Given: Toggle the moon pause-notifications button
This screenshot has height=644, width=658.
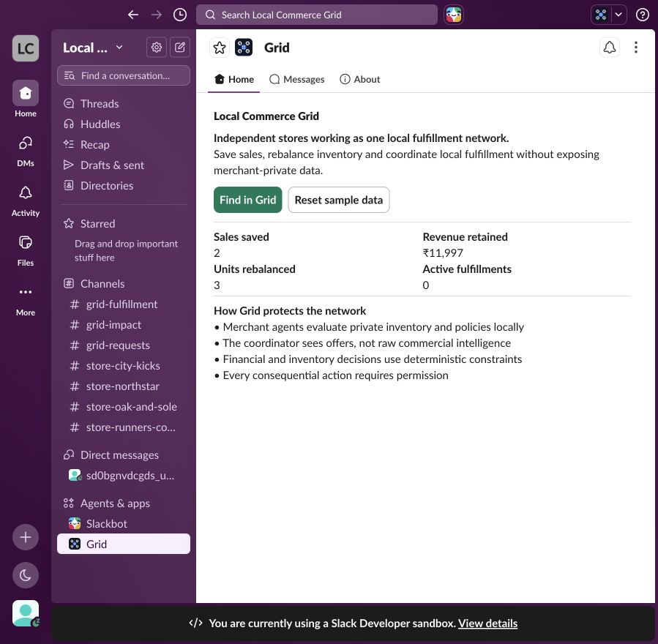Looking at the screenshot, I should (26, 574).
